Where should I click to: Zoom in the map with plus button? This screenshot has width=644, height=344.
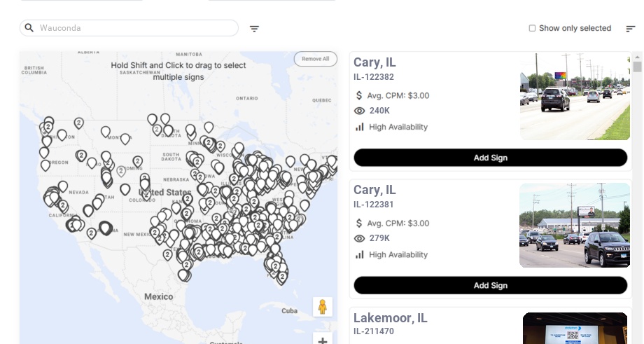[323, 340]
